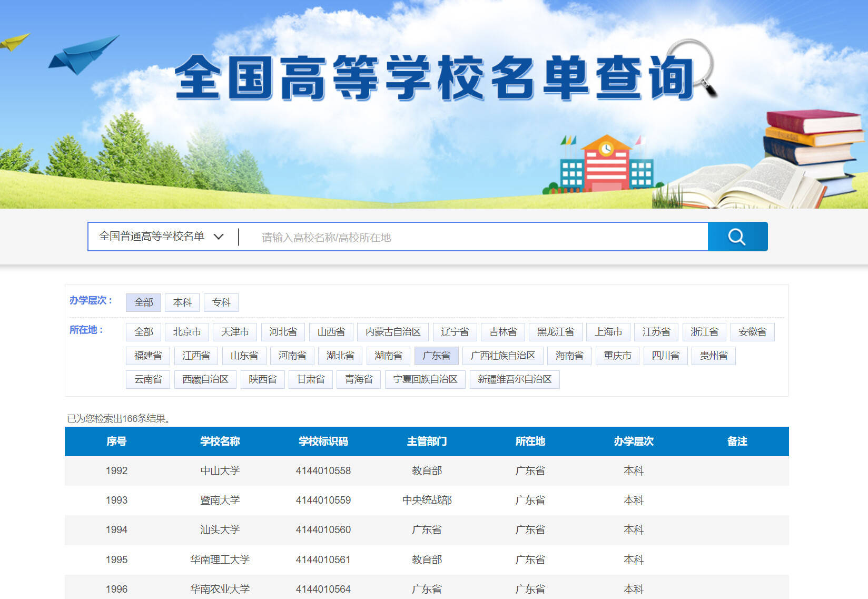Click the school name search input field
This screenshot has height=599, width=868.
click(474, 237)
